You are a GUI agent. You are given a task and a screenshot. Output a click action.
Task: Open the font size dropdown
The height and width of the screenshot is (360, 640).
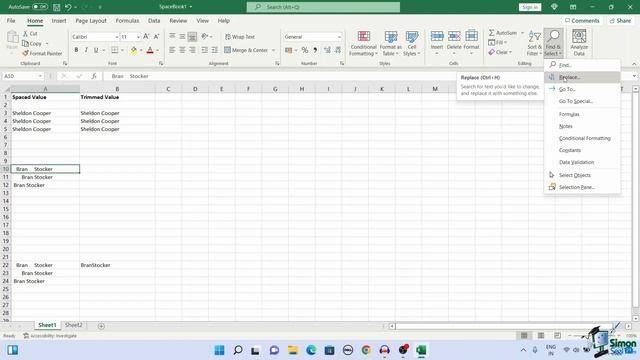click(138, 37)
